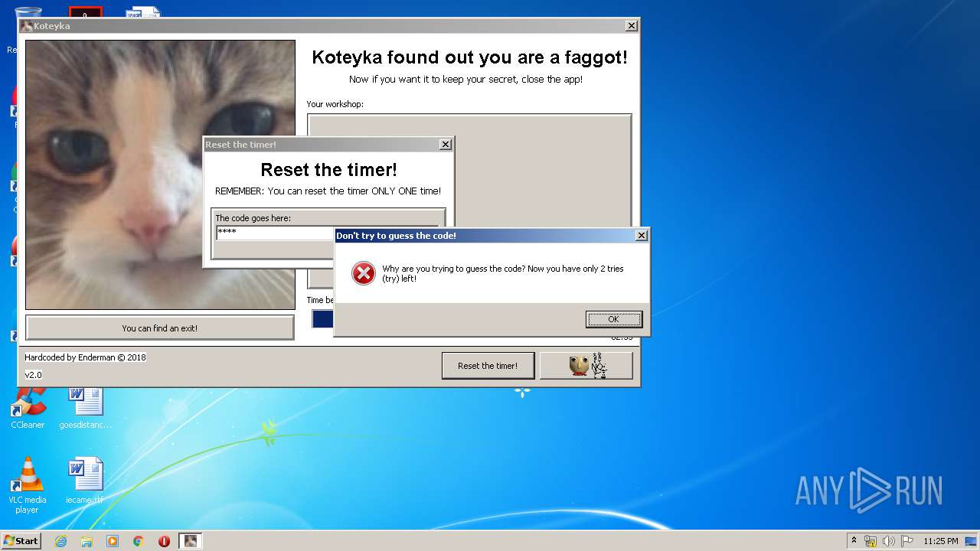Launch Opera from taskbar
Viewport: 980px width, 551px height.
164,541
